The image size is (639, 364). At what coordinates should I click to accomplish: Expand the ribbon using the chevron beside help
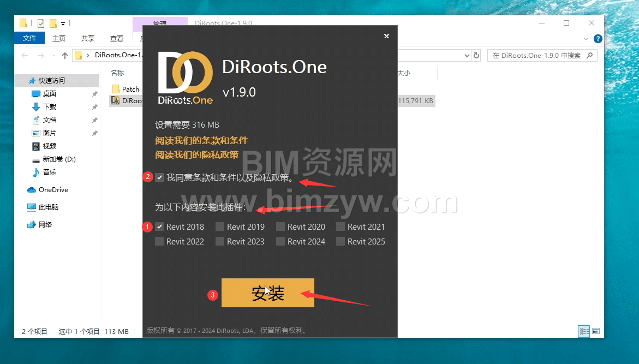point(586,39)
